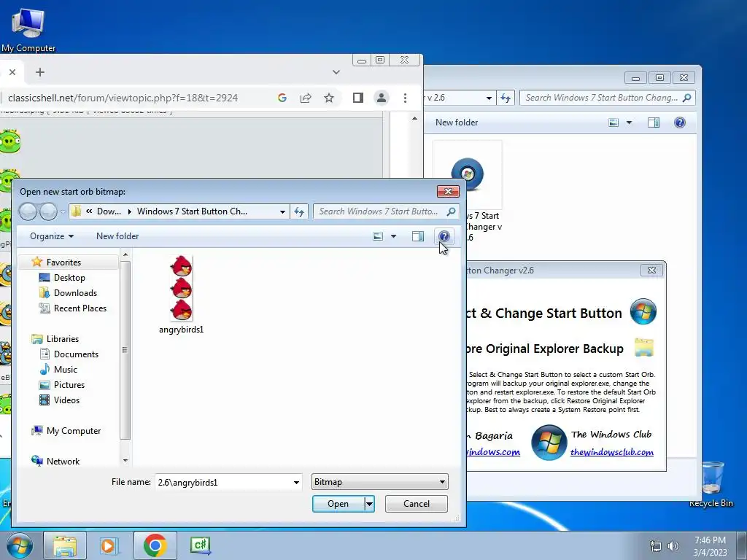747x560 pixels.
Task: Click the Open button in dialog
Action: [x=338, y=504]
